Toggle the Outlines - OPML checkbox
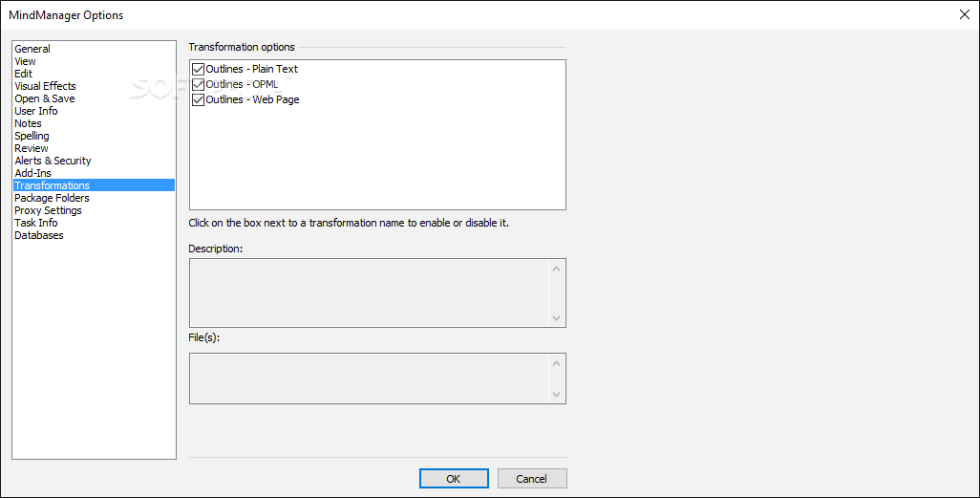980x498 pixels. coord(198,84)
